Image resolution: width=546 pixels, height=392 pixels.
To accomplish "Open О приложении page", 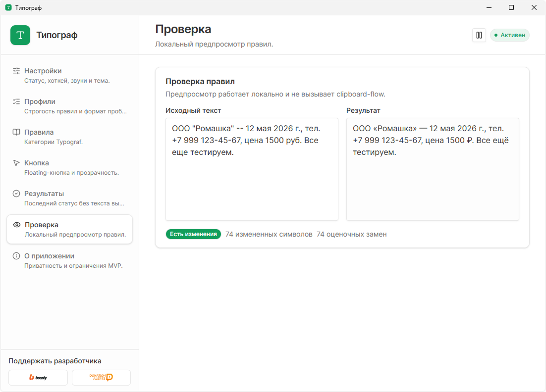I will click(x=70, y=260).
